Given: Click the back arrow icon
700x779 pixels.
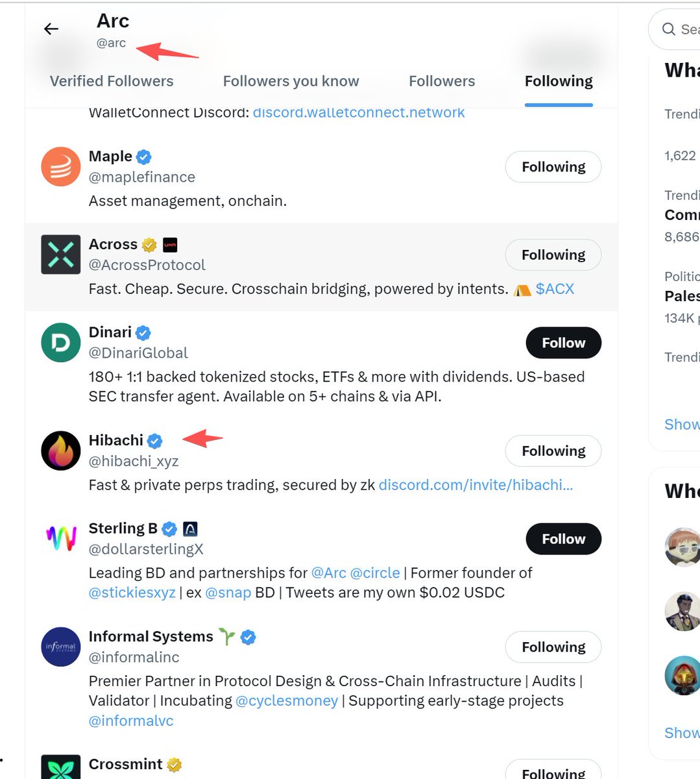Looking at the screenshot, I should pyautogui.click(x=51, y=29).
